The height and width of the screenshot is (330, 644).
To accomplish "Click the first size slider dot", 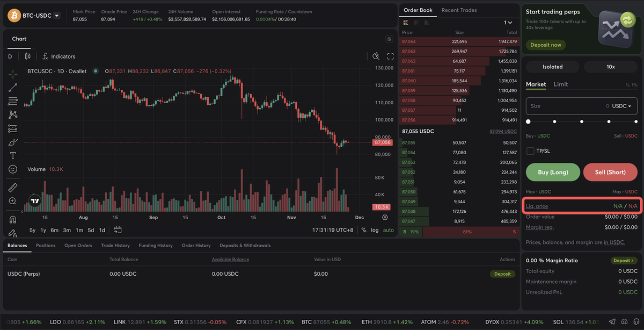I will [x=528, y=122].
